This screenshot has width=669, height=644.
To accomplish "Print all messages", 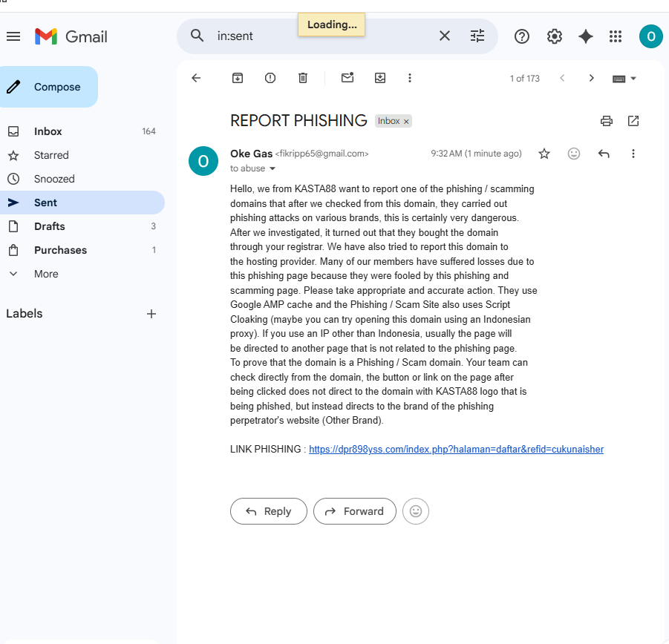I will coord(607,121).
